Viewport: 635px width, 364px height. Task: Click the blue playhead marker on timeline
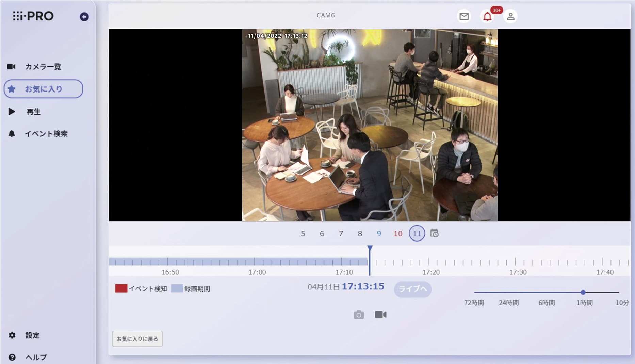(370, 249)
